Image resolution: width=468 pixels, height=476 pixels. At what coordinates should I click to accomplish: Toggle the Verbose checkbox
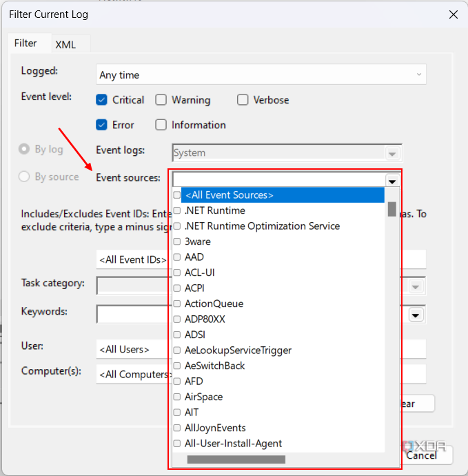tap(243, 100)
